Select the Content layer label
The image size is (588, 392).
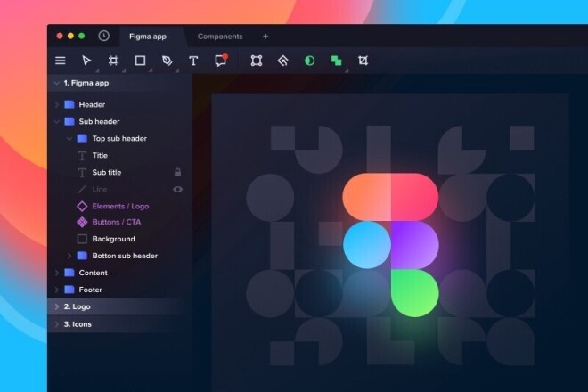tap(93, 273)
